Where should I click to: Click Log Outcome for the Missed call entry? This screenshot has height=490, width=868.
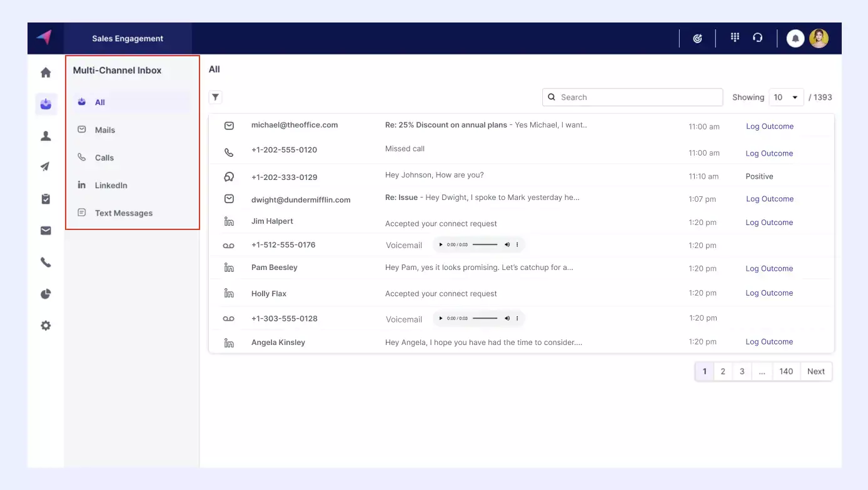coord(769,153)
